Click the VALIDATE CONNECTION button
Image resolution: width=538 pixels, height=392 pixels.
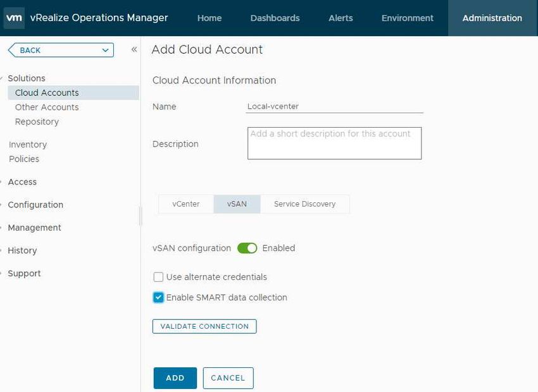204,326
